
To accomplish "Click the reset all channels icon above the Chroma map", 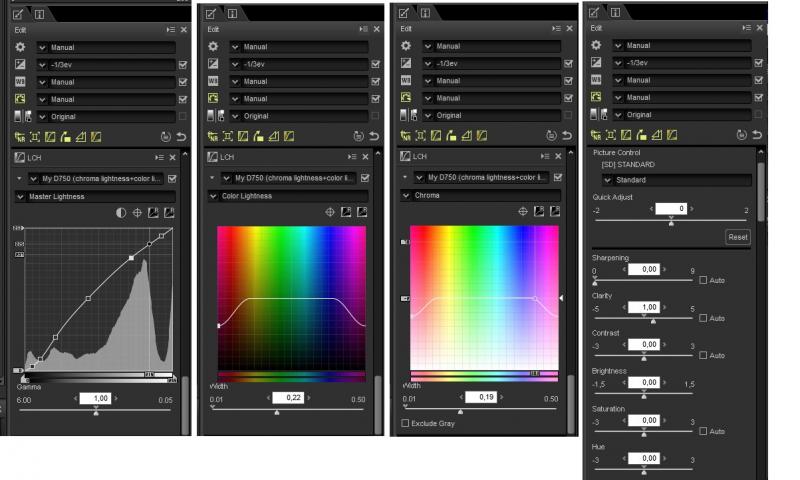I will click(x=555, y=211).
